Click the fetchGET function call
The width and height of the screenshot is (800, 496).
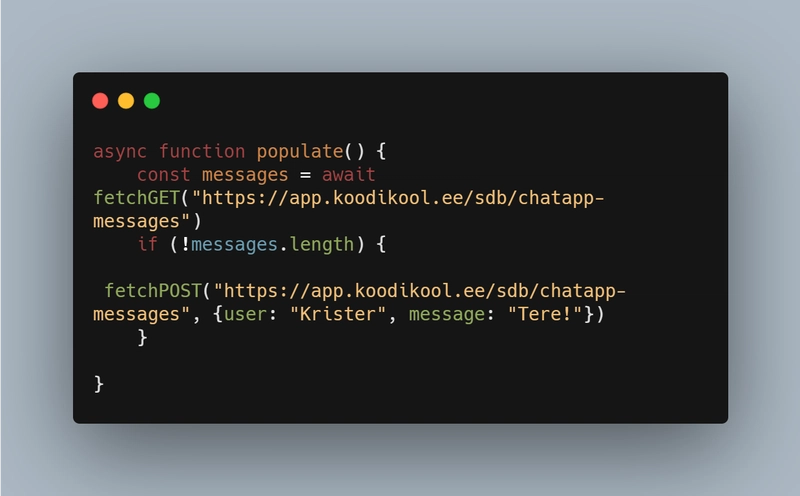click(x=136, y=197)
